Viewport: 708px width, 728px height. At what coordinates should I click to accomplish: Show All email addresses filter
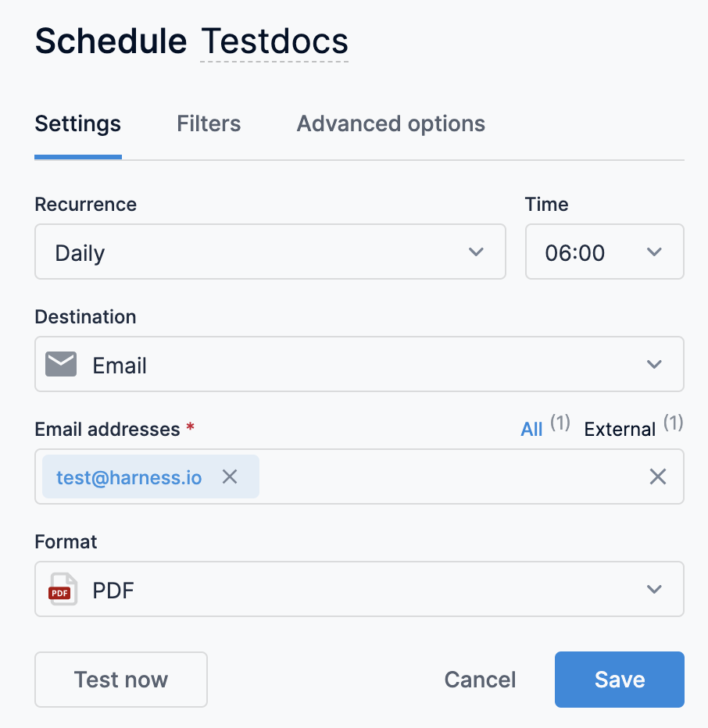[532, 429]
